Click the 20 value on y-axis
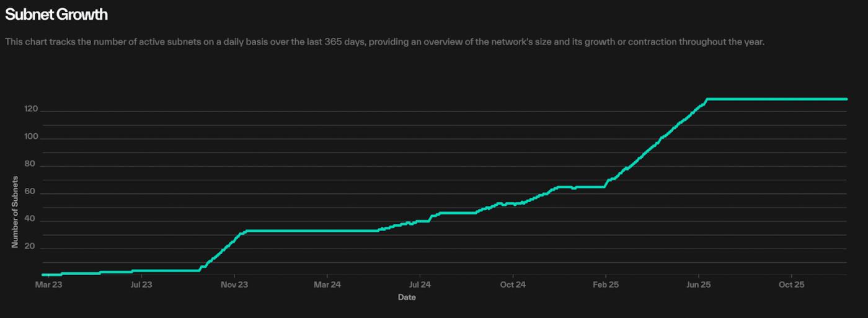This screenshot has width=868, height=318. [29, 247]
